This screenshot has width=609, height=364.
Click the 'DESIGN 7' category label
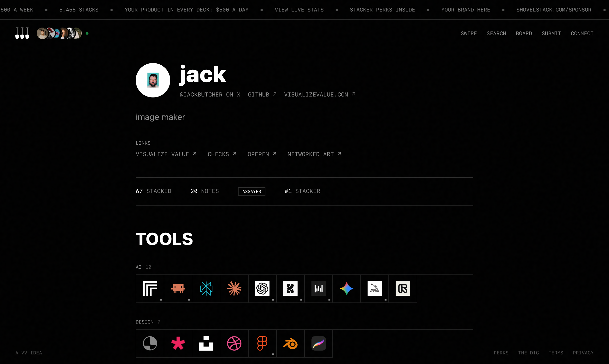[x=148, y=322]
